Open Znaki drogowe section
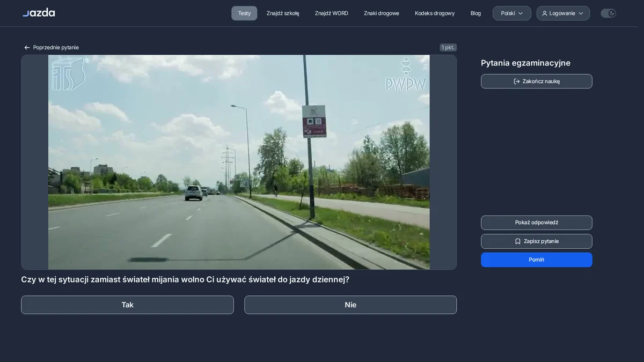 point(382,13)
